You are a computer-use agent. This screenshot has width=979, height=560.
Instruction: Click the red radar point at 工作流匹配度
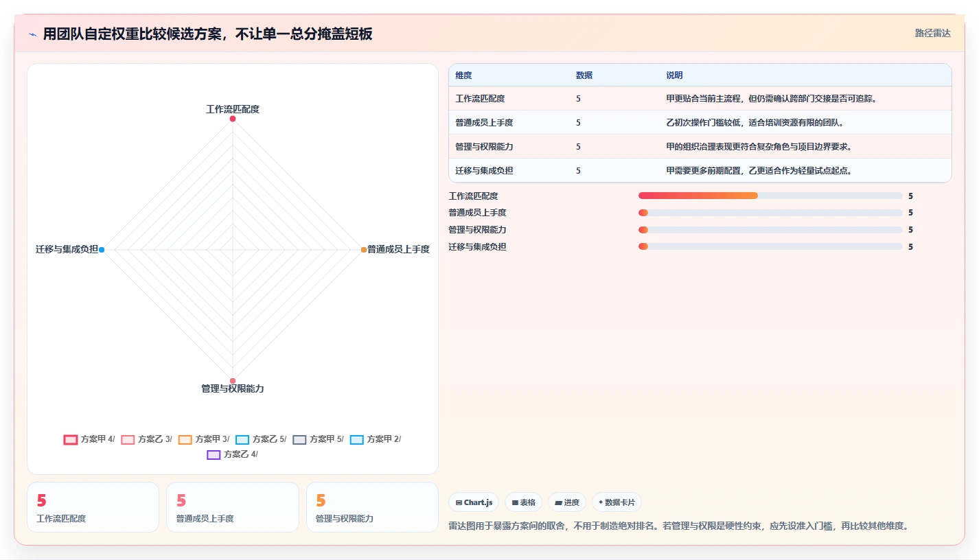coord(233,119)
